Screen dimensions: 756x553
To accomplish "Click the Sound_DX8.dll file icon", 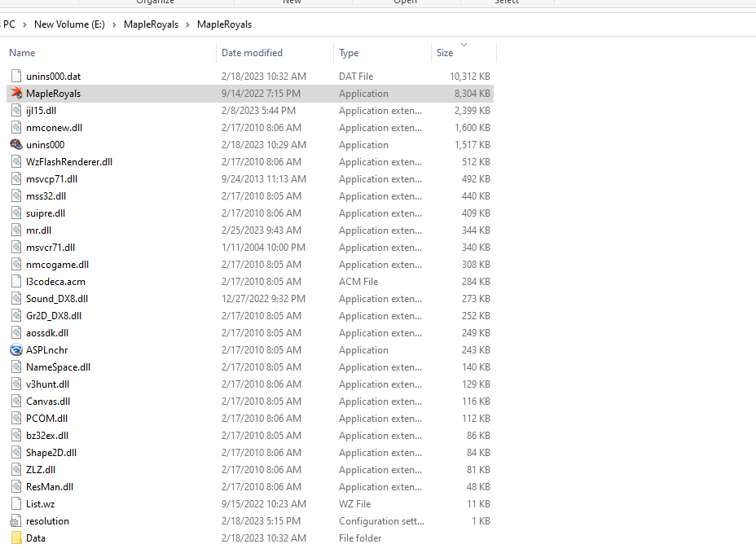I will (x=16, y=299).
